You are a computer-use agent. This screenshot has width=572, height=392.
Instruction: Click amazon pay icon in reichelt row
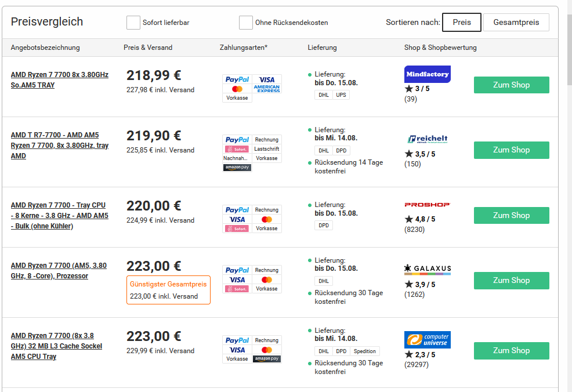237,168
